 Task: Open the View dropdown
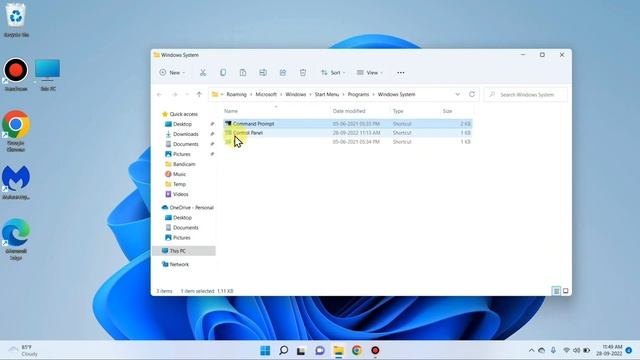pos(370,73)
